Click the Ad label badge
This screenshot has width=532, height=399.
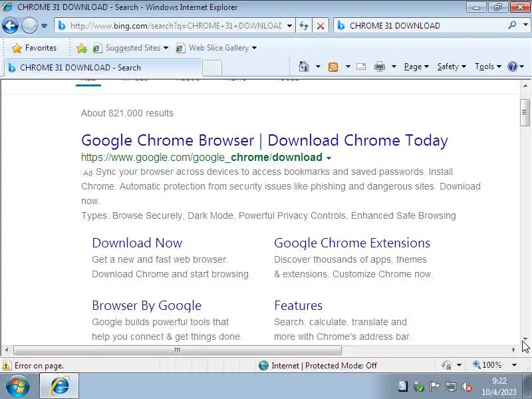click(x=88, y=173)
